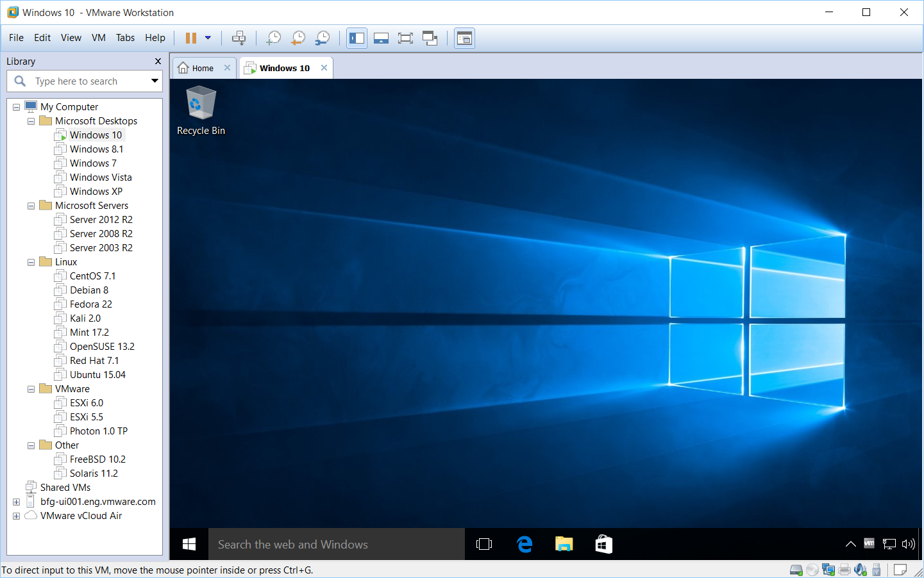Switch to the Home tab
The height and width of the screenshot is (578, 924).
coord(202,67)
